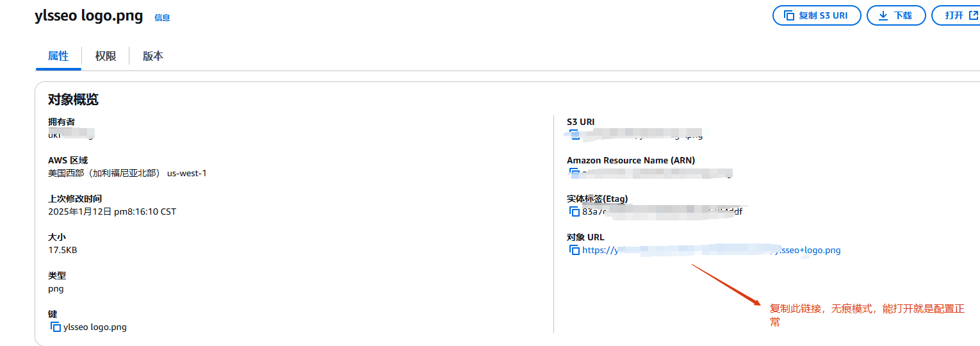Select the page title ylsseo logo.png
Viewport: 980px width, 346px height.
[89, 16]
